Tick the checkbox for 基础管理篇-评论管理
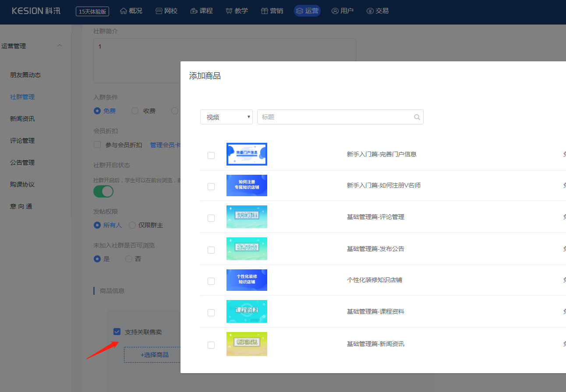This screenshot has width=566, height=392. tap(211, 218)
